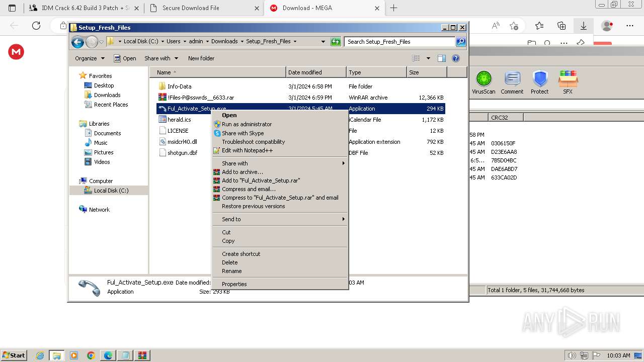
Task: Open Explorer help question mark icon
Action: pyautogui.click(x=456, y=58)
